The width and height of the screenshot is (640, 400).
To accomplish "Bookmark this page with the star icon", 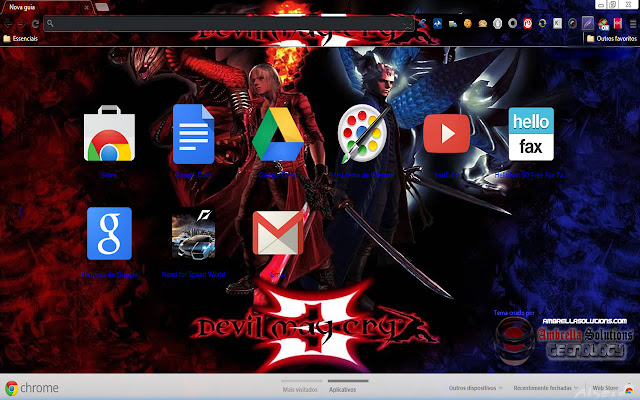I will point(407,24).
